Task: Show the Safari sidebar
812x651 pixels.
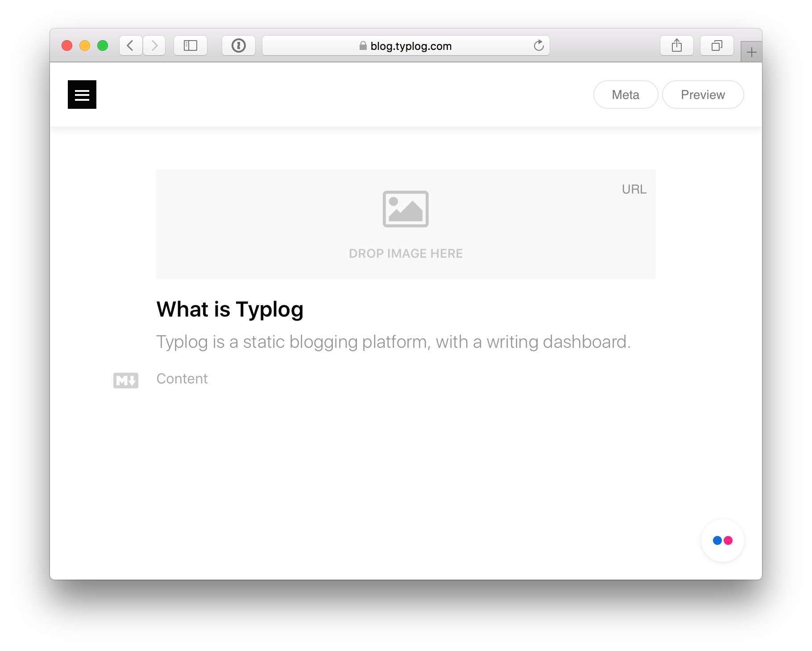Action: [x=191, y=45]
